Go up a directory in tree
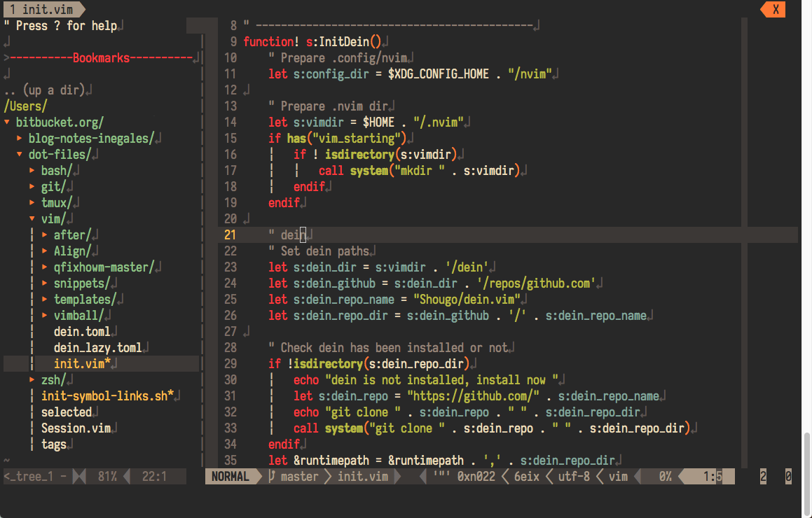The image size is (812, 518). 43,90
